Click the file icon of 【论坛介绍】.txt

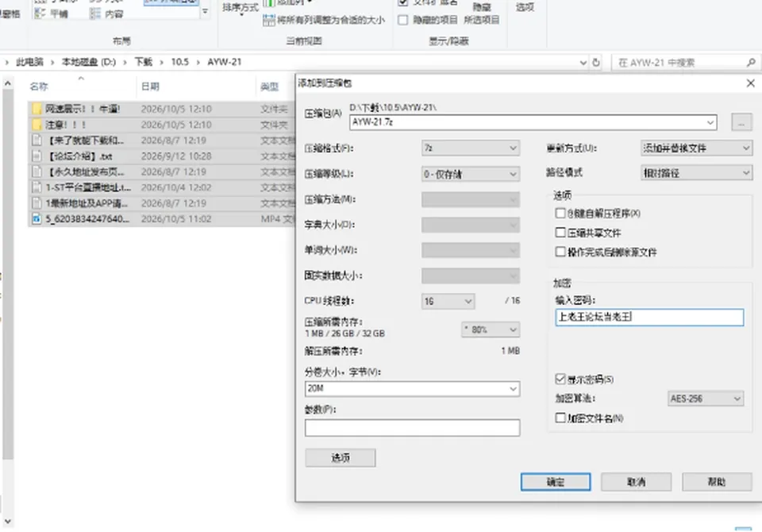37,156
